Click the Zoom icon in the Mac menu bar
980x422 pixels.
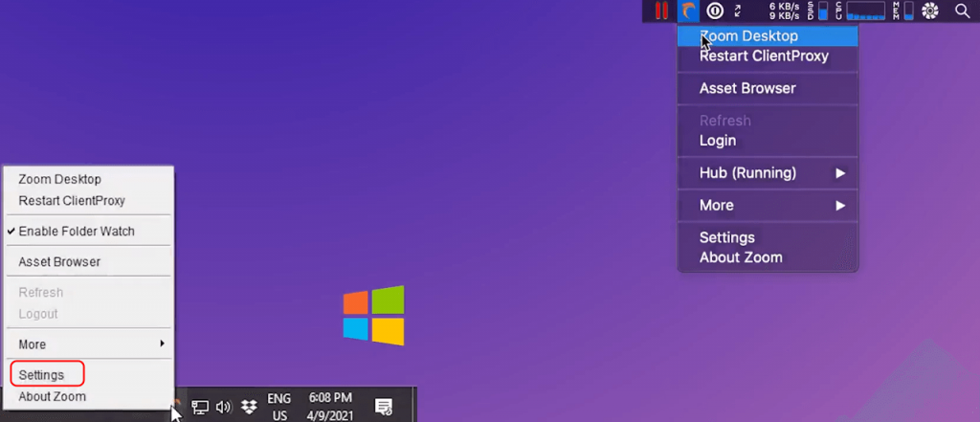click(688, 11)
